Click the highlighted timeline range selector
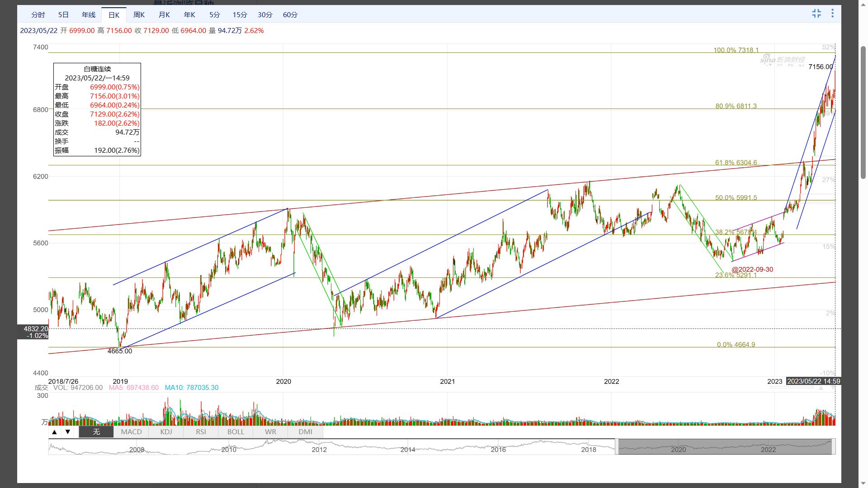Screen dimensions: 868x488 click(725, 446)
